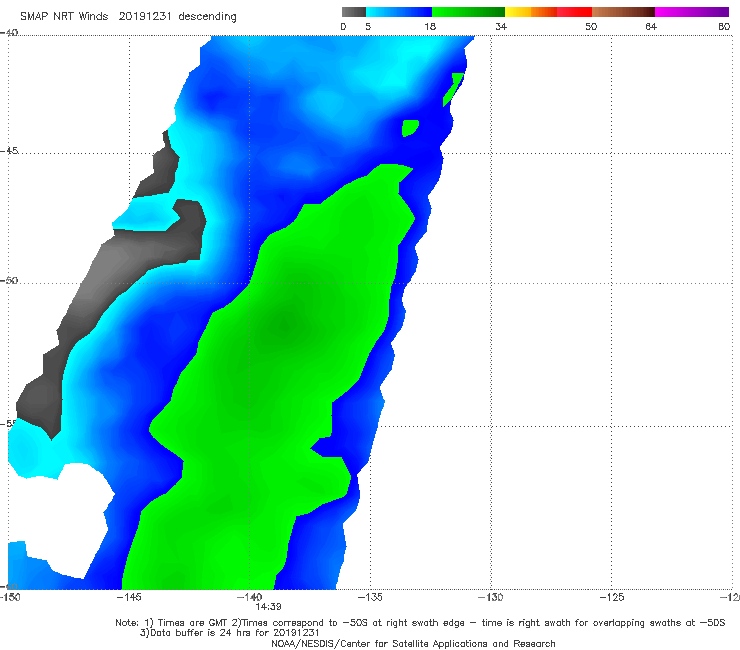
Task: Select the green segment of the color bar
Action: tap(469, 12)
